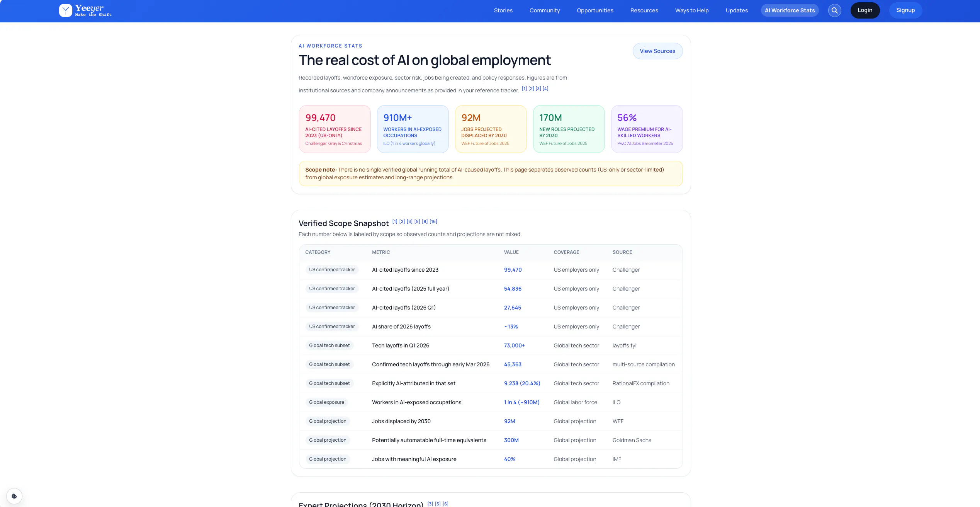Click the COVERAGE column header
The image size is (980, 507).
(566, 252)
